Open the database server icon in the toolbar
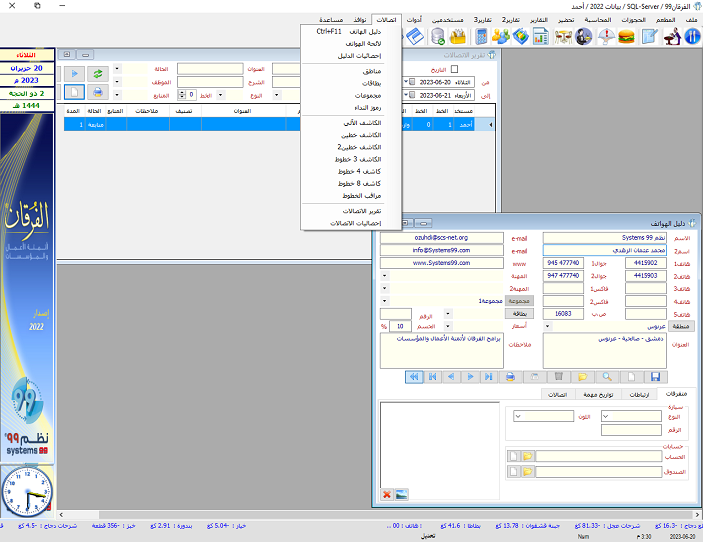 point(438,37)
